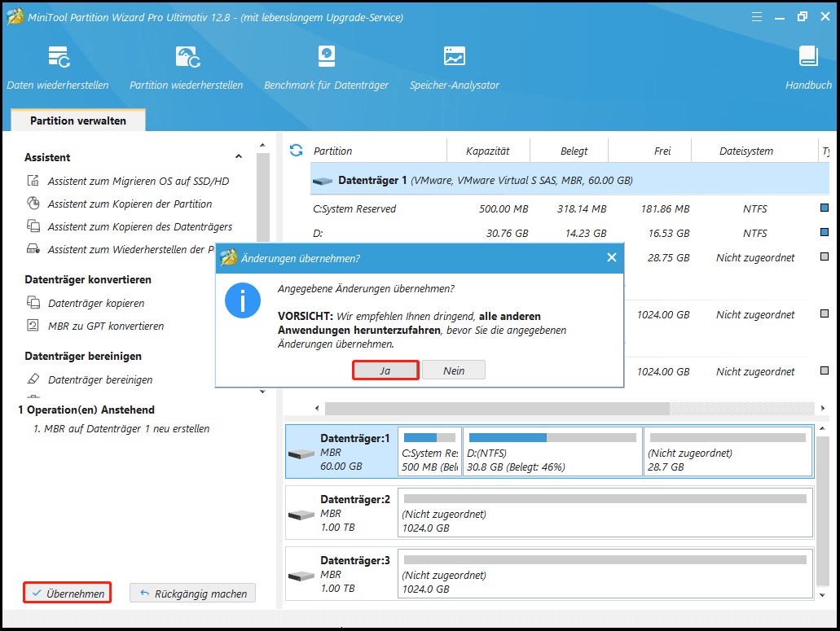The image size is (840, 631).
Task: Open the hamburger menu in title bar
Action: pos(756,17)
